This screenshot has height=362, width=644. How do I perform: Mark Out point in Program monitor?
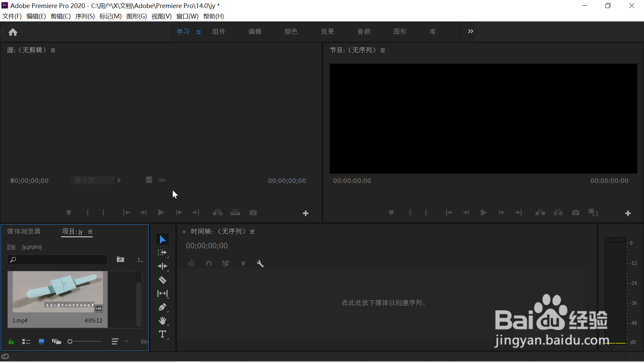pyautogui.click(x=426, y=213)
